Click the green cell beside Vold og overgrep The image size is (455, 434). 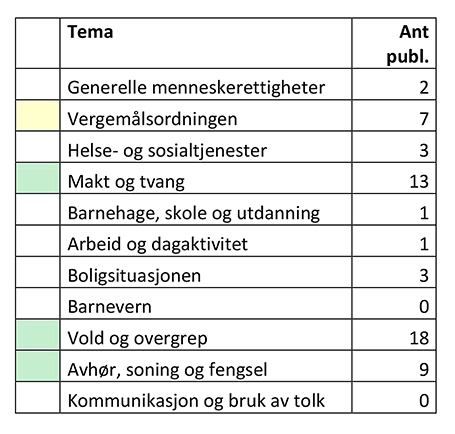click(38, 335)
